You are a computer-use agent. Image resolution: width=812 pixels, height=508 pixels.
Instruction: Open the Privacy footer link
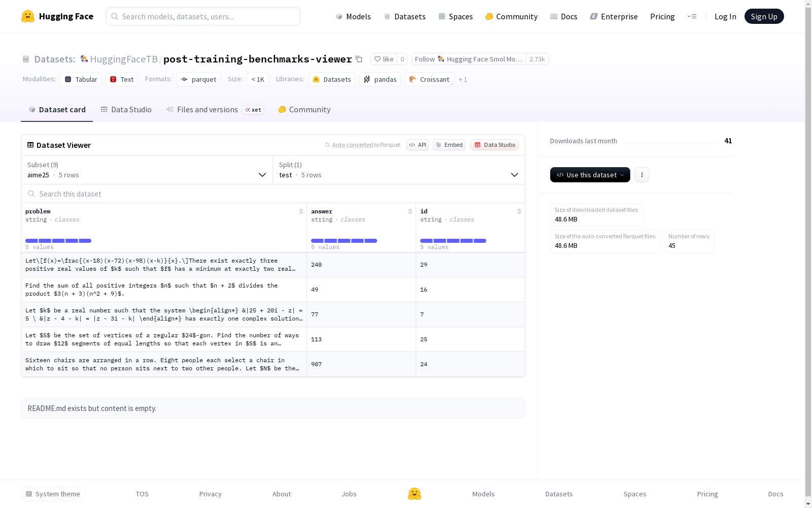pyautogui.click(x=210, y=494)
